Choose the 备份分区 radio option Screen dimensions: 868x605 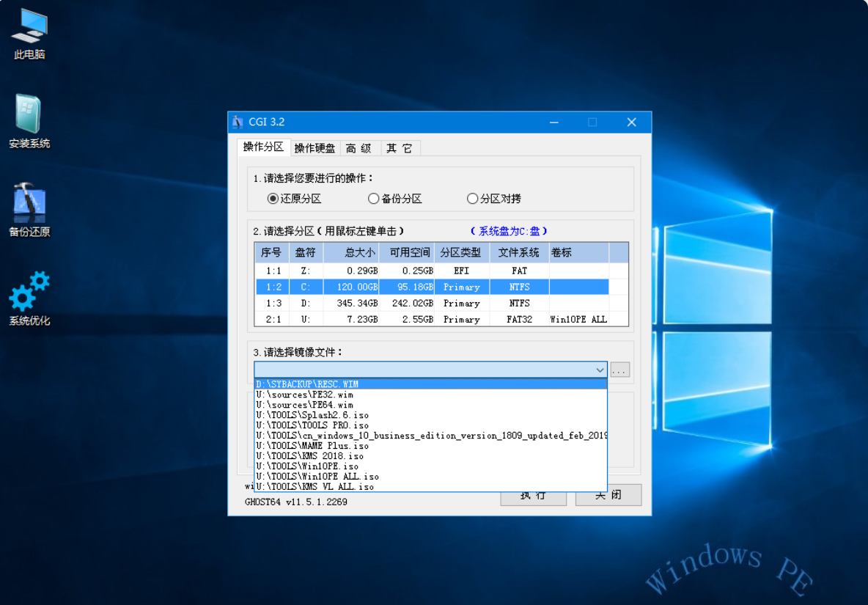pyautogui.click(x=374, y=199)
